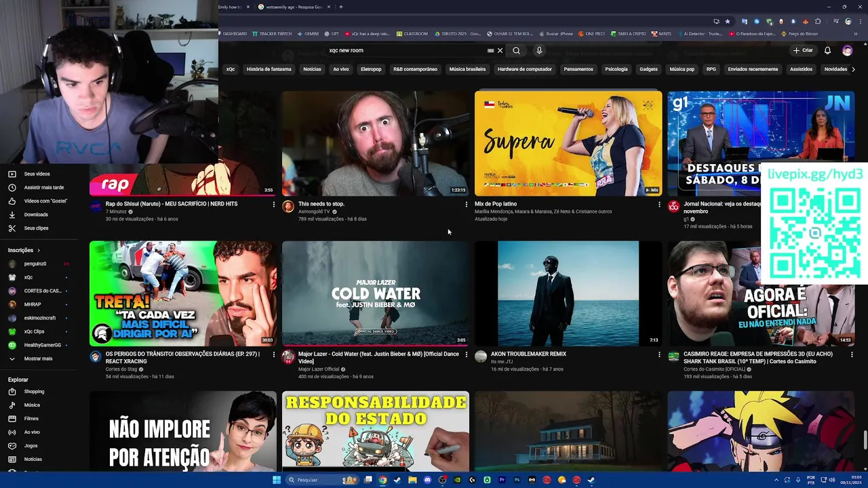Image resolution: width=868 pixels, height=488 pixels.
Task: Expand Mostrar mais subscriptions
Action: point(38,359)
